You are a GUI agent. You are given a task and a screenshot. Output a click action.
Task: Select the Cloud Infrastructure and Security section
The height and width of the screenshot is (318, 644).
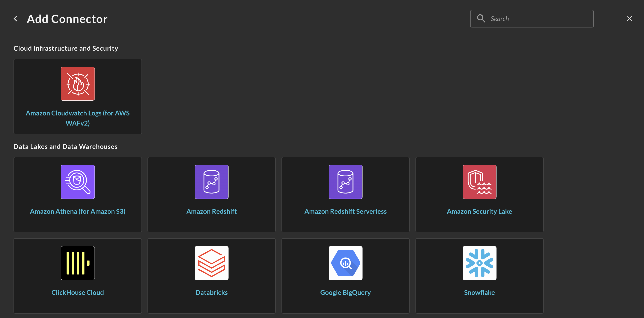point(66,48)
